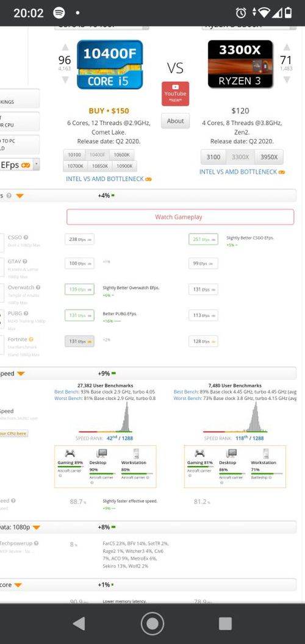Open the 42nd / 1288 speed rank link
305x644 pixels.
pos(120,438)
